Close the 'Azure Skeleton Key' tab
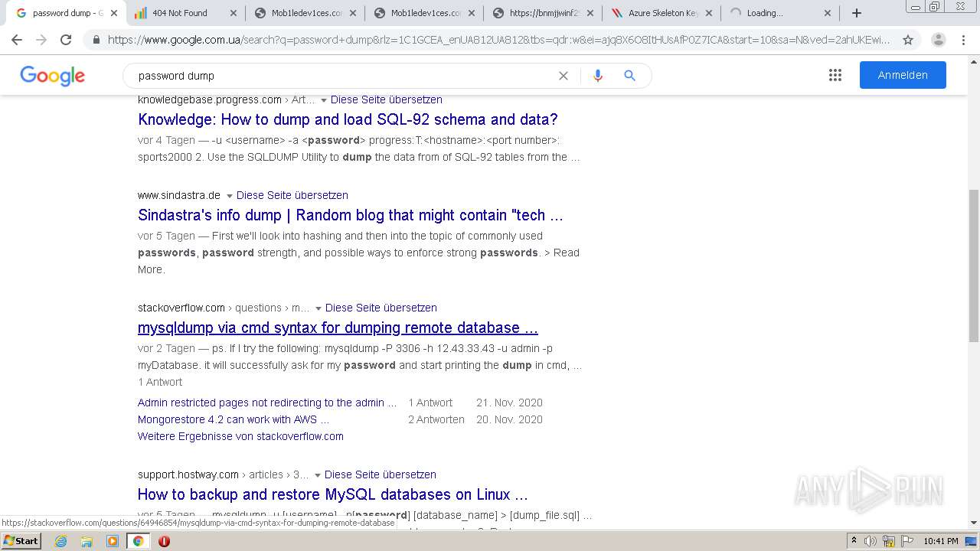Viewport: 980px width, 551px height. tap(707, 13)
